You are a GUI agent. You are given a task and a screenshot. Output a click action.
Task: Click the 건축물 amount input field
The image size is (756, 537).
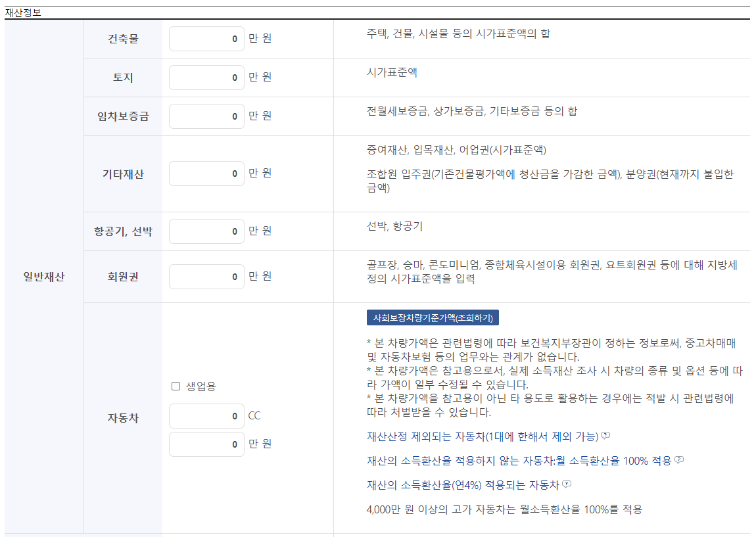tap(206, 39)
